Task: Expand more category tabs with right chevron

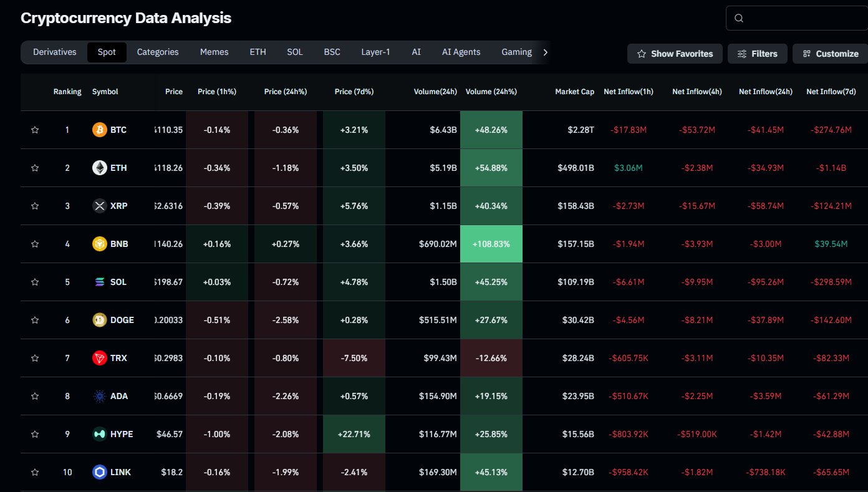Action: click(x=546, y=52)
